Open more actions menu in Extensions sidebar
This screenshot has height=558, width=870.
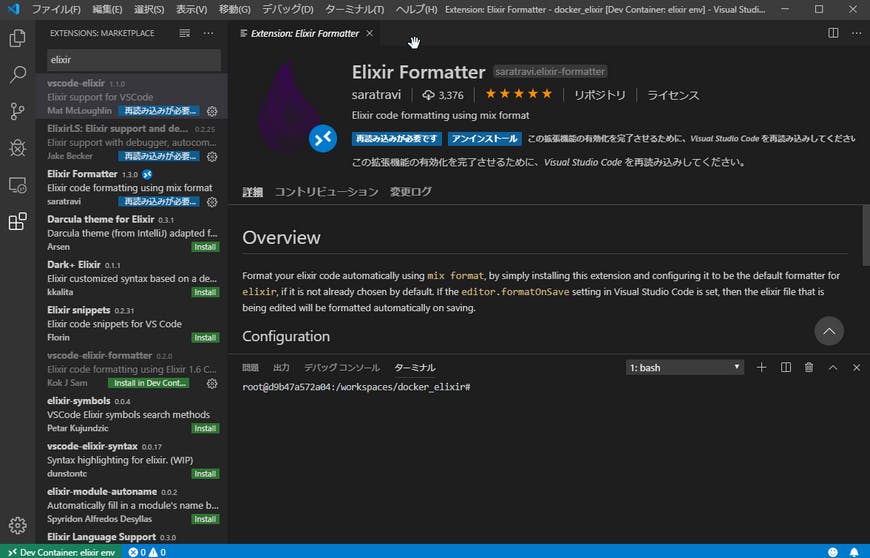(209, 33)
